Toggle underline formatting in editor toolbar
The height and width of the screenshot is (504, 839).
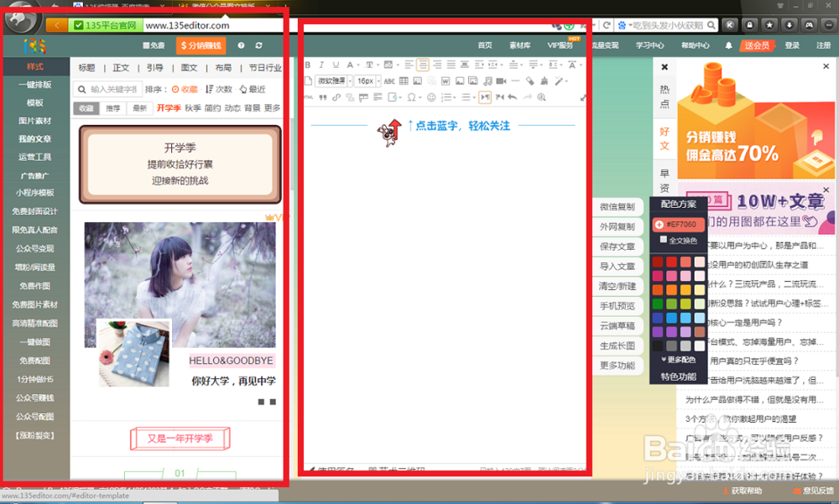(x=336, y=65)
